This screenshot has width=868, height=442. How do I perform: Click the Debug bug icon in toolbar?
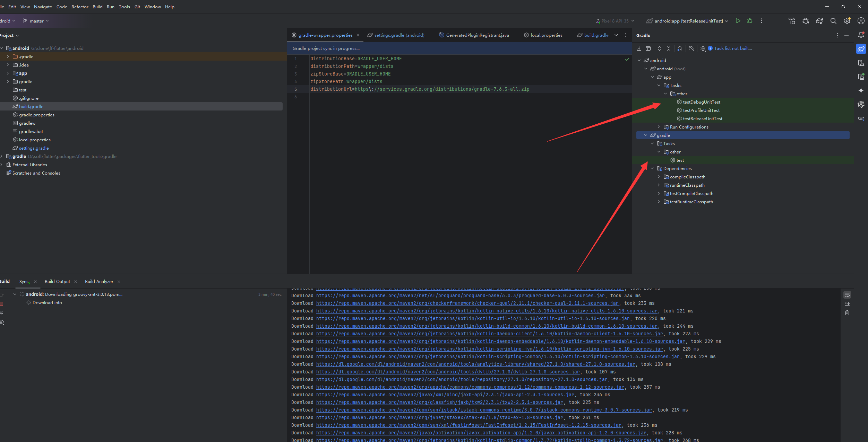(750, 21)
